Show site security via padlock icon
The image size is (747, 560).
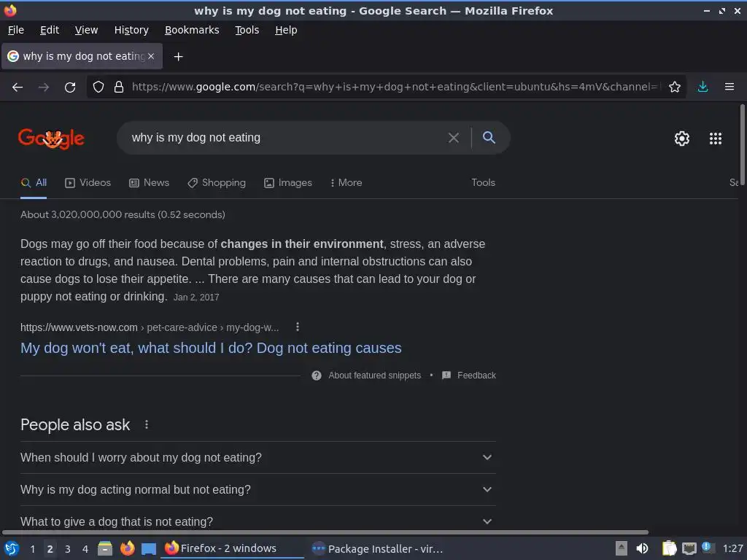click(119, 87)
